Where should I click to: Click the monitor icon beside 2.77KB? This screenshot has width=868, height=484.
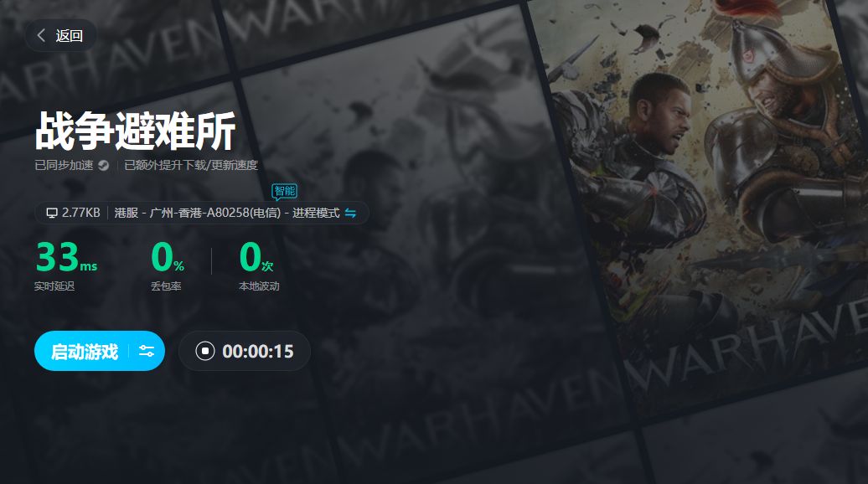[x=52, y=213]
